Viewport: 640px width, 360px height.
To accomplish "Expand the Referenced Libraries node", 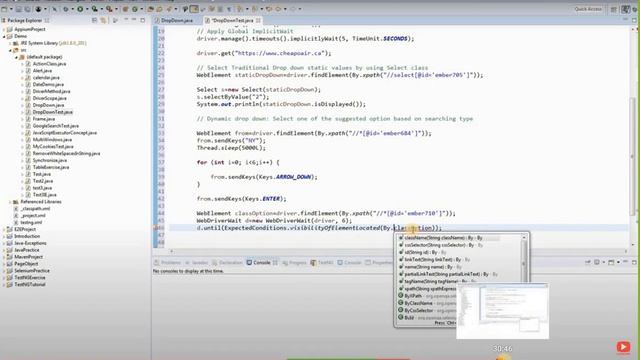I will (x=10, y=202).
